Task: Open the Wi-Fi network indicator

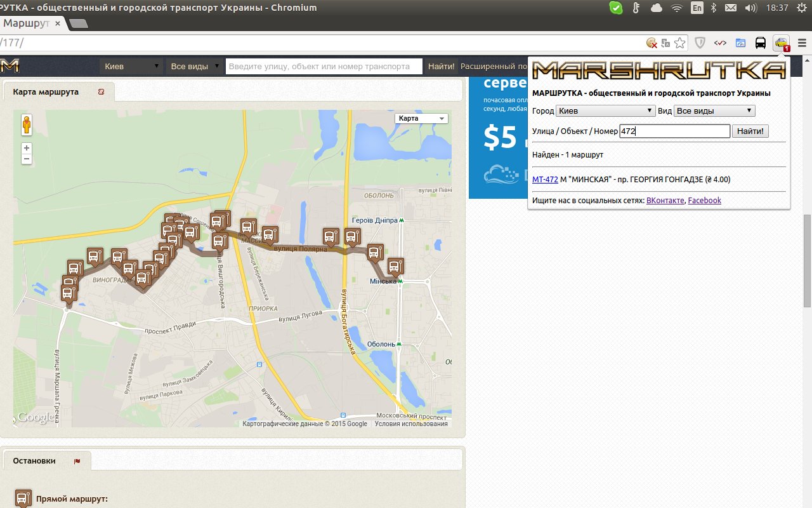Action: pyautogui.click(x=677, y=8)
